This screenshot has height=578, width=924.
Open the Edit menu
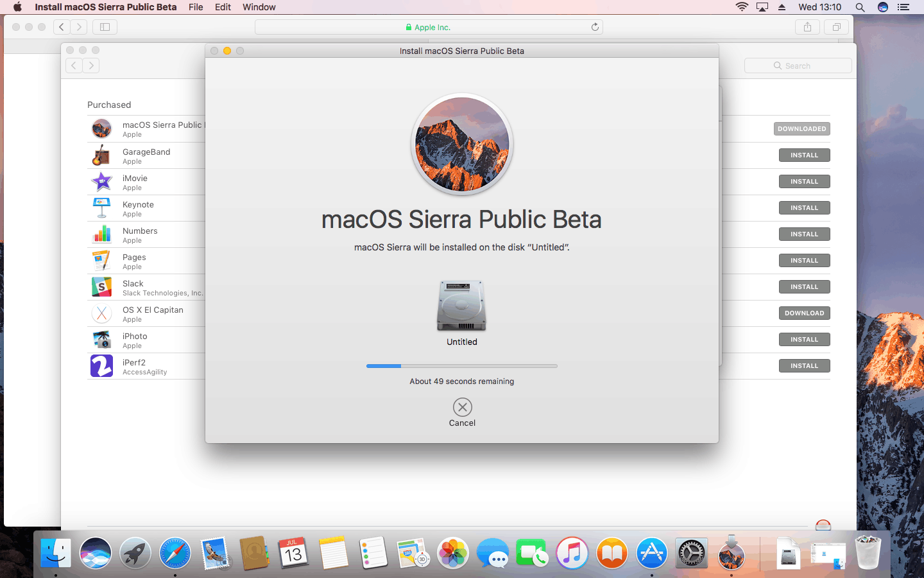pos(223,7)
